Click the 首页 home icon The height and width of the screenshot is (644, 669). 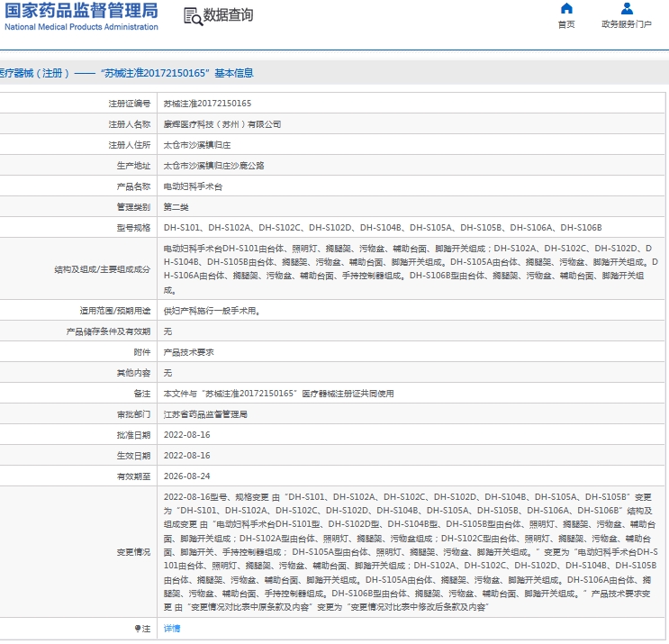[566, 8]
